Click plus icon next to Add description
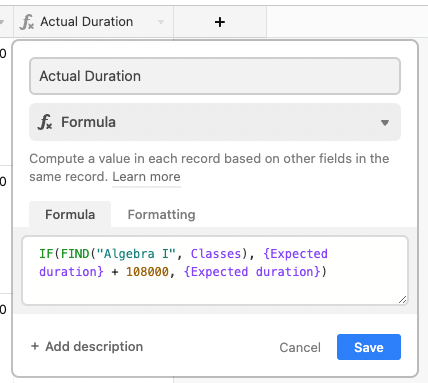Screen dimensions: 428x383 tap(35, 346)
